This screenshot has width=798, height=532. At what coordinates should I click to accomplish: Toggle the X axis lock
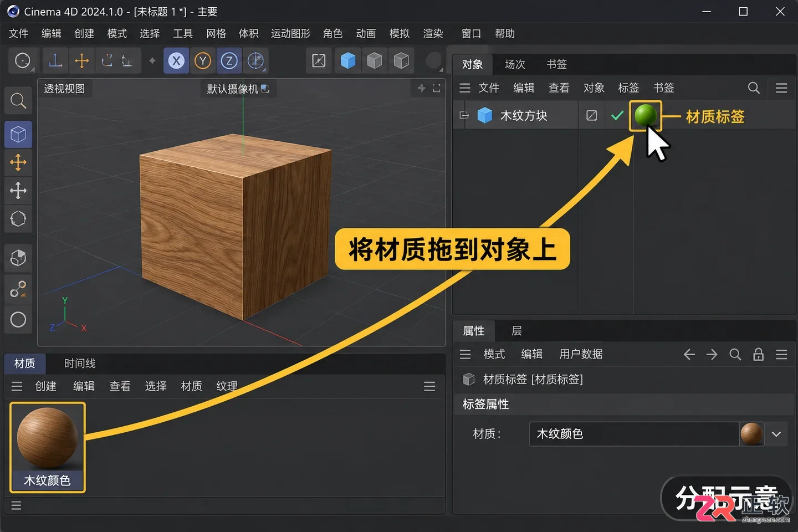coord(176,60)
